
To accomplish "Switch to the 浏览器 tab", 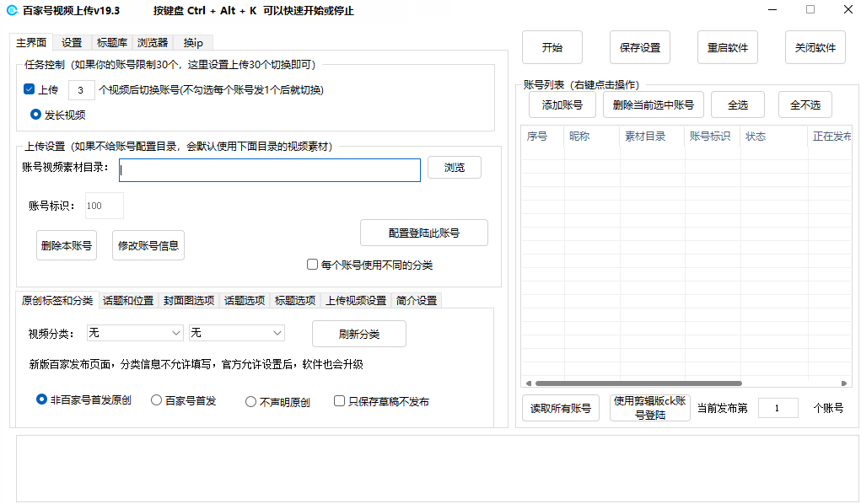I will (153, 43).
